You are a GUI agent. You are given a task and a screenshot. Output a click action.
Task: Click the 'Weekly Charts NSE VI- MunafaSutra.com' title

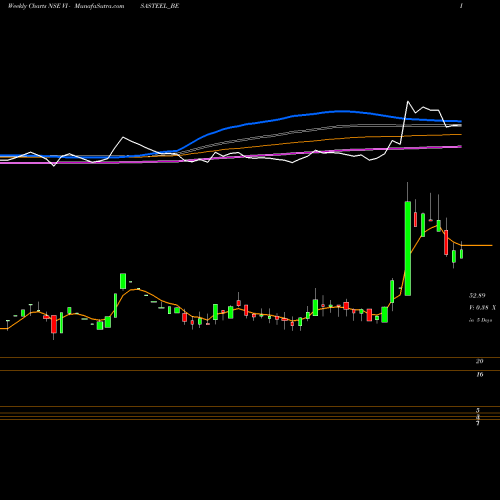point(66,6)
